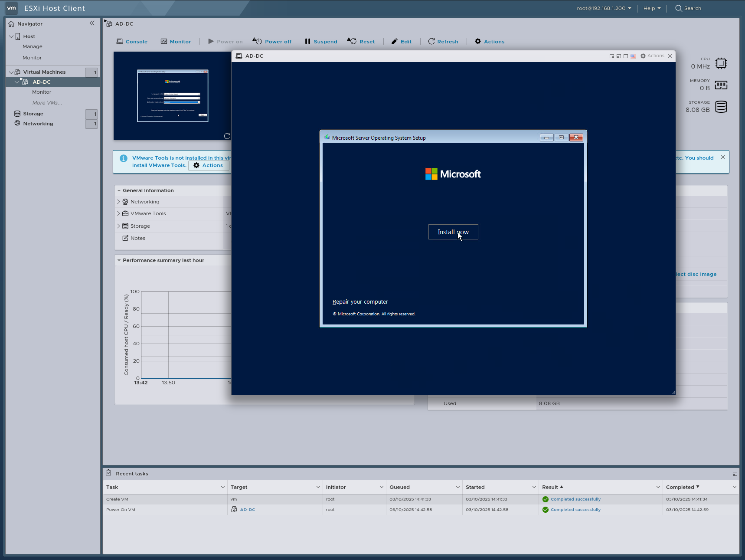
Task: Open Notes under General Information
Action: (137, 238)
